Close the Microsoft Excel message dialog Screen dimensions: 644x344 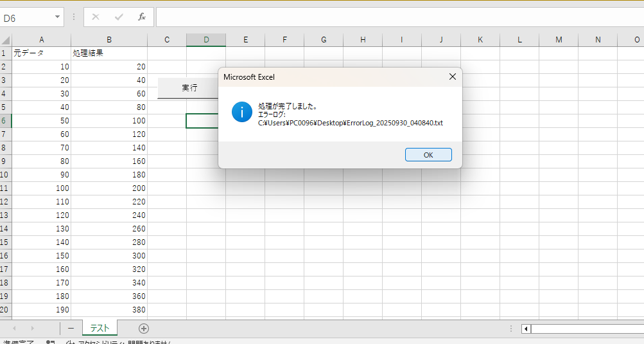[452, 77]
